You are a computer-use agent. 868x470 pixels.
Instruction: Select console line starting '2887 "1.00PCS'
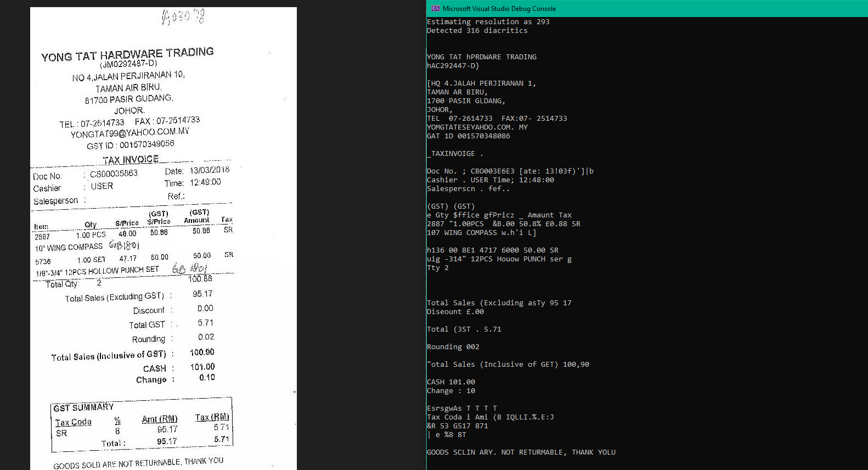[x=503, y=224]
